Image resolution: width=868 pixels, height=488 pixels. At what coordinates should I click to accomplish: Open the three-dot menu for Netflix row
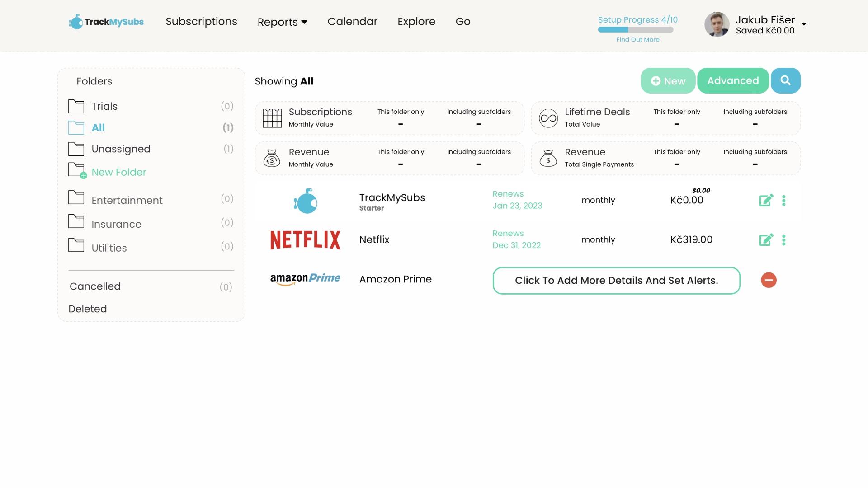(784, 239)
